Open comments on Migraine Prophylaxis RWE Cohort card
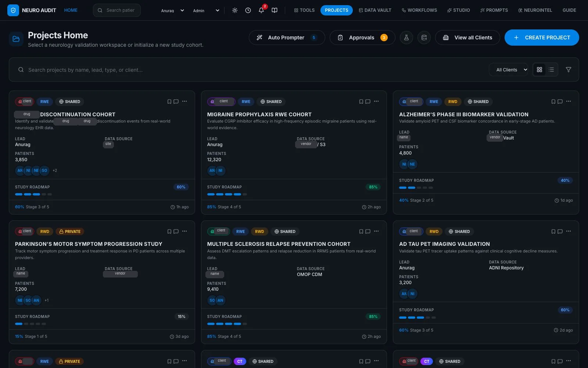This screenshot has width=588, height=368. click(368, 102)
